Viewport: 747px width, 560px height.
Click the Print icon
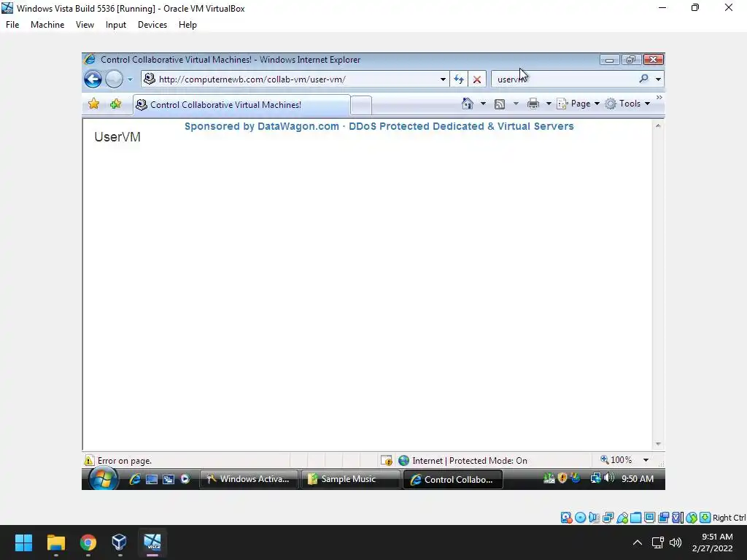(x=533, y=104)
